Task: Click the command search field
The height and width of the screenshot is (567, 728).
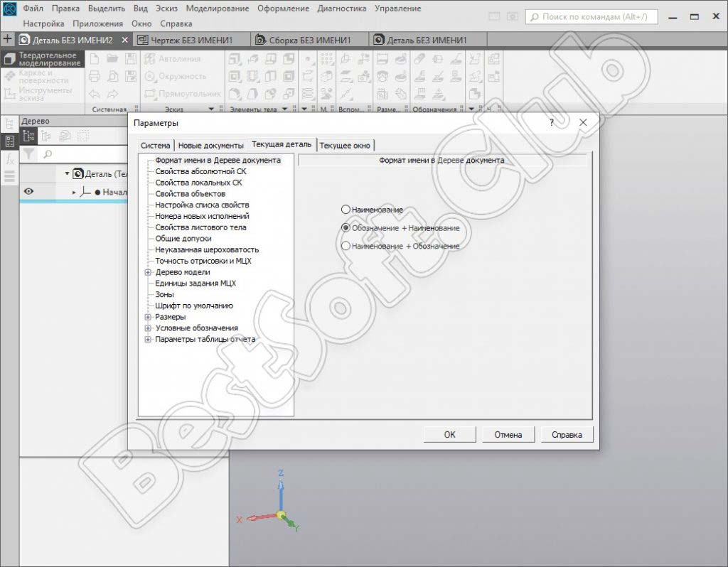Action: click(591, 16)
